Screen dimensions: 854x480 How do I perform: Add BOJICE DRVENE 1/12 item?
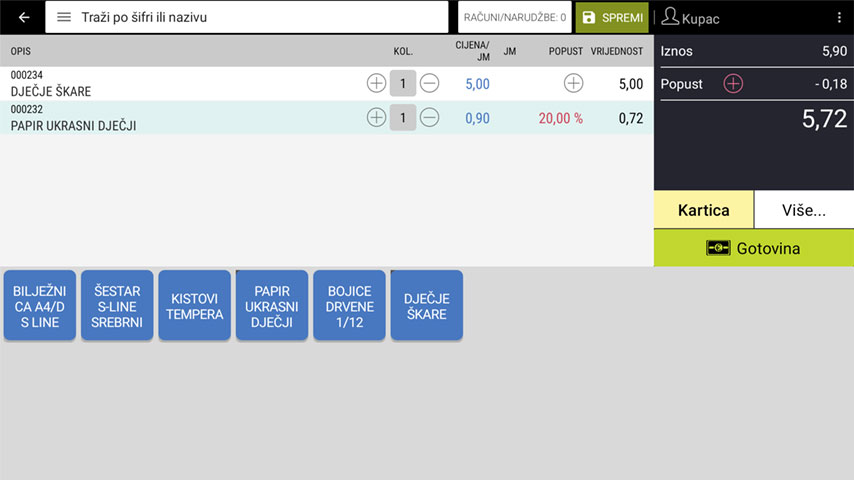pos(349,306)
